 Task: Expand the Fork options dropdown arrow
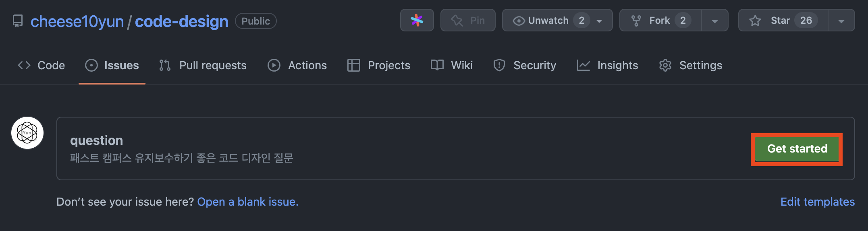coord(715,21)
